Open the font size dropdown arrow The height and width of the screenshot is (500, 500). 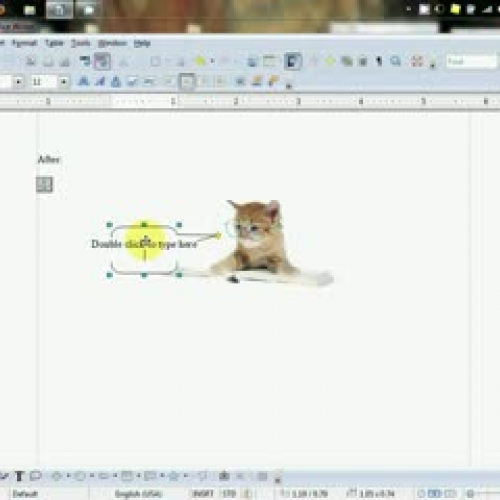pos(64,81)
